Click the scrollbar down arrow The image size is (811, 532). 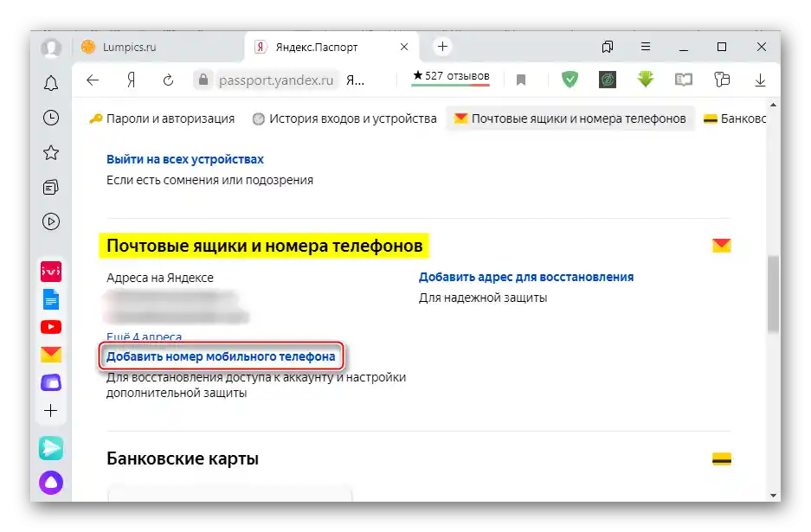(773, 496)
